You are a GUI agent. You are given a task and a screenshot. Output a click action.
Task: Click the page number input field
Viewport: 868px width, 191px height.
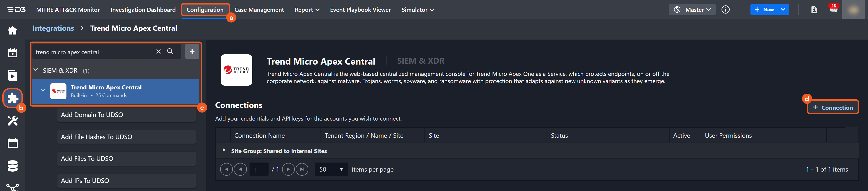258,169
